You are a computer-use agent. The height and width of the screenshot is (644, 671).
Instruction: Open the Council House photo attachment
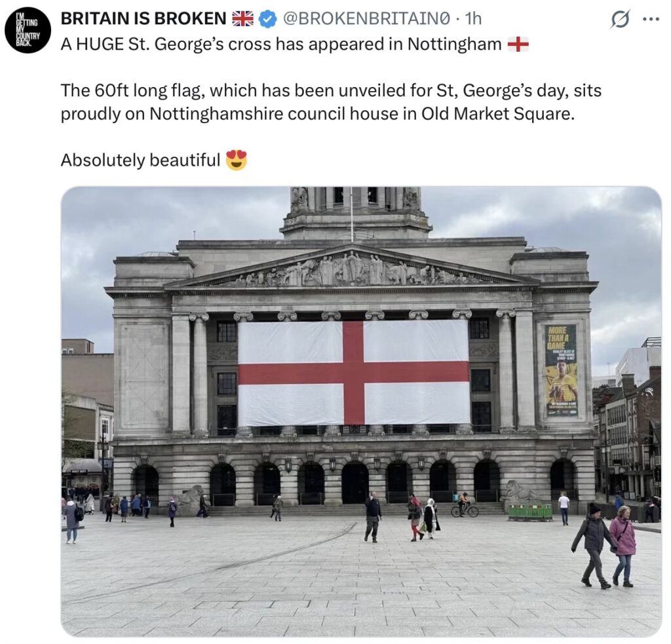(x=361, y=411)
